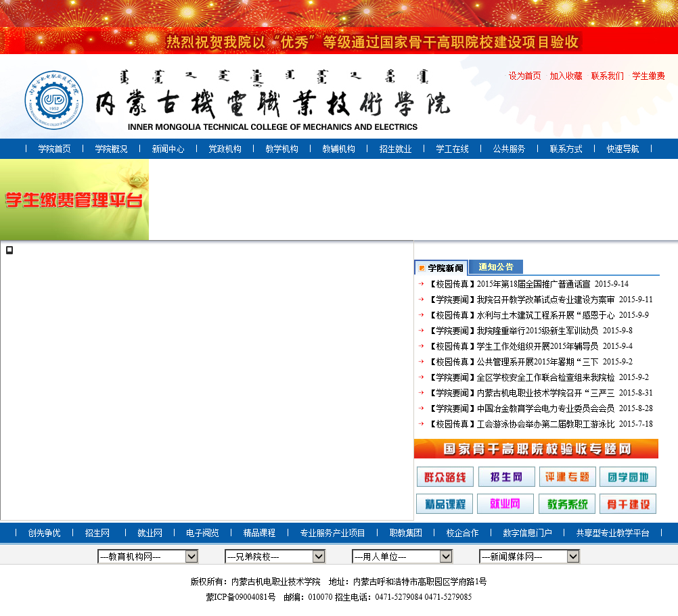
Task: Open the 招生网 banner button
Action: click(x=506, y=477)
